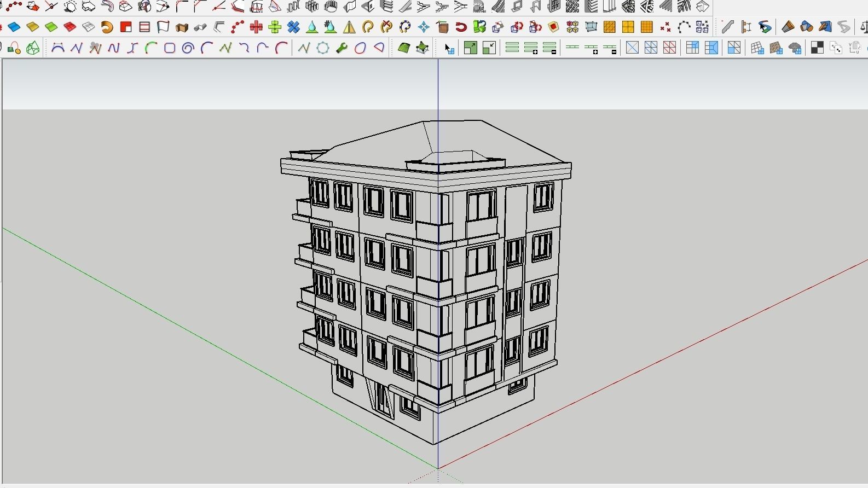868x488 pixels.
Task: Click the red cross icon
Action: pos(256,27)
